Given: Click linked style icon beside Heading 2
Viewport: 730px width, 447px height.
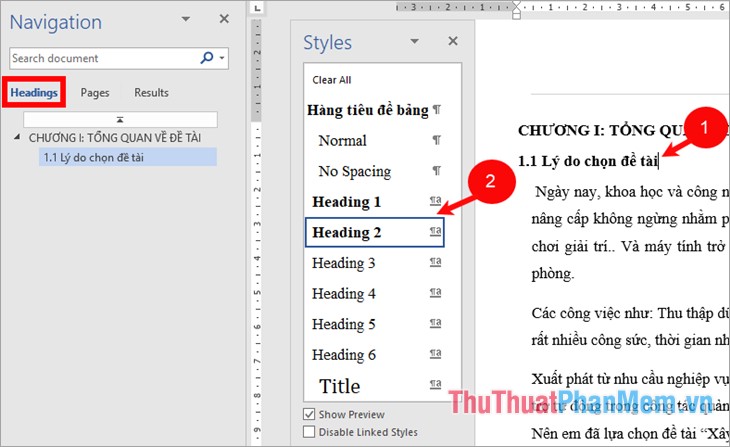Looking at the screenshot, I should coord(435,231).
